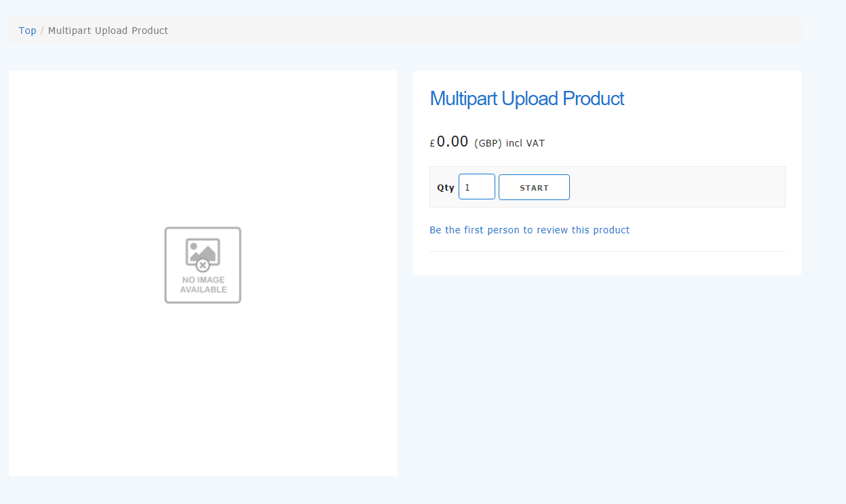Click the pound currency symbol
846x504 pixels.
[x=432, y=144]
